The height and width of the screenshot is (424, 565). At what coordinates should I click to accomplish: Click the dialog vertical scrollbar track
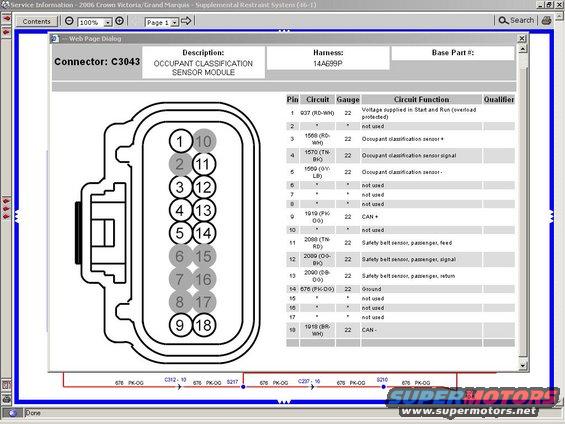522,207
